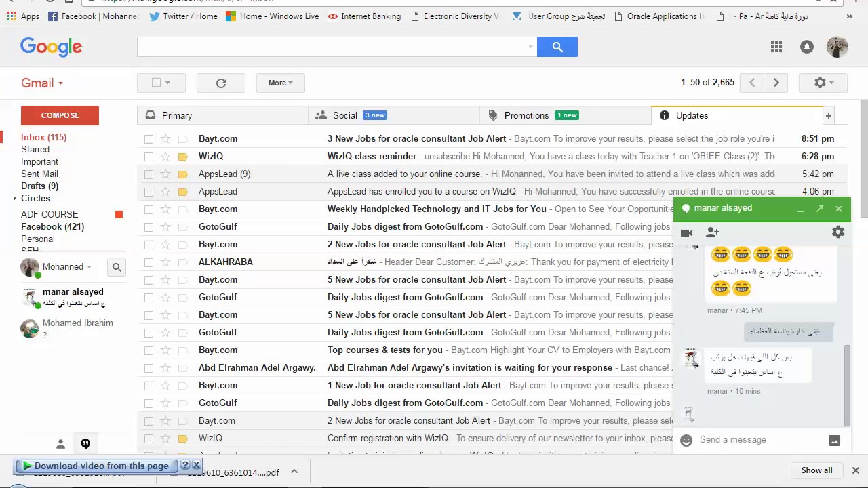Open the Sent Mail folder
Image resolution: width=868 pixels, height=488 pixels.
39,174
